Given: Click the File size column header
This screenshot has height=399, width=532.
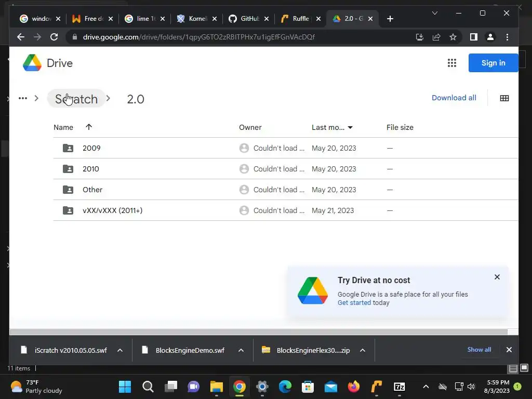Looking at the screenshot, I should (x=400, y=127).
